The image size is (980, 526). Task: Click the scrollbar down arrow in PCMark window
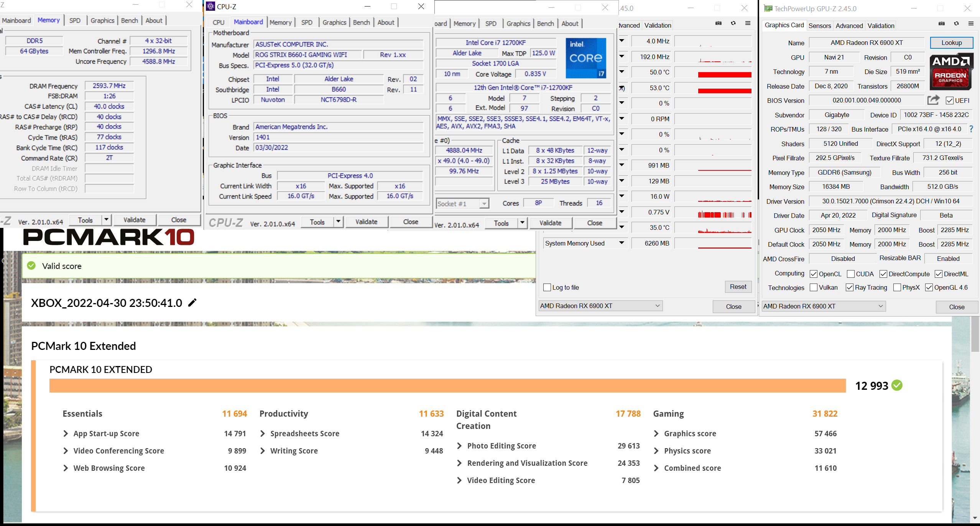coord(975,518)
